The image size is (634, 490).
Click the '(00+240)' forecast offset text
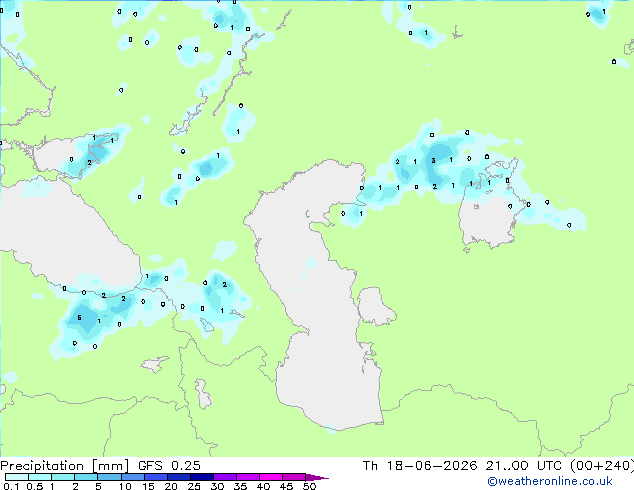tap(602, 466)
